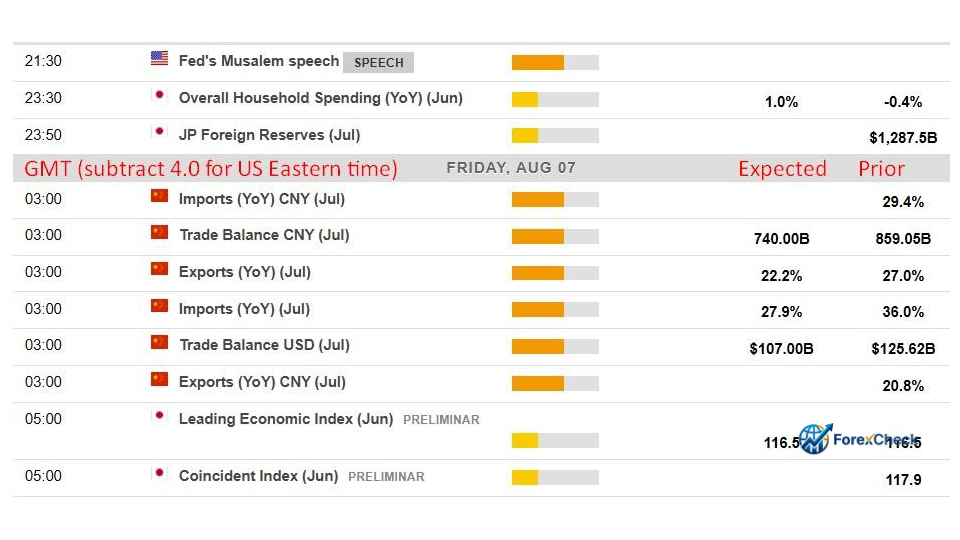Viewport: 960px width, 540px height.
Task: Click the 740.00B expected Trade Balance value
Action: coord(781,239)
